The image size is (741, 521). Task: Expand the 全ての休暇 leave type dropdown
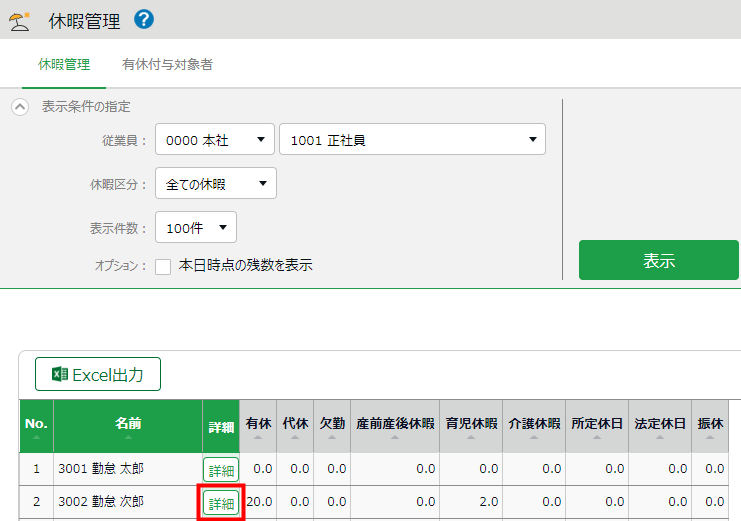(215, 184)
